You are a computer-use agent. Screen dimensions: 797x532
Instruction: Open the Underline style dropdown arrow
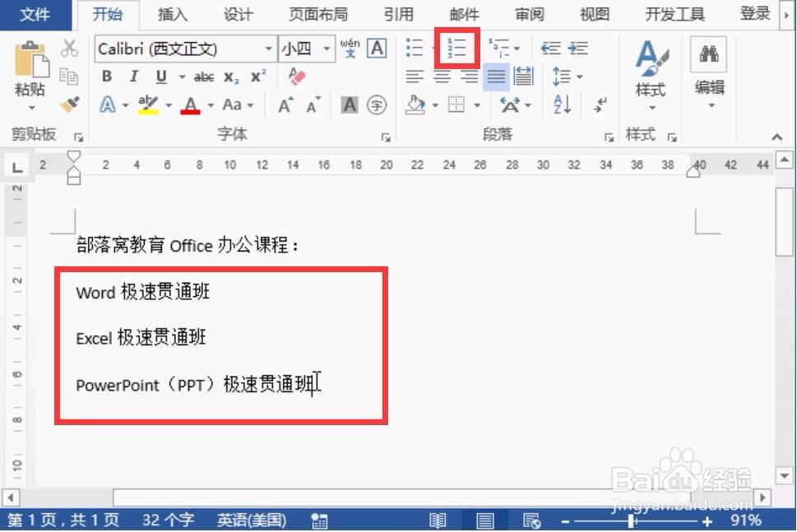(x=182, y=76)
